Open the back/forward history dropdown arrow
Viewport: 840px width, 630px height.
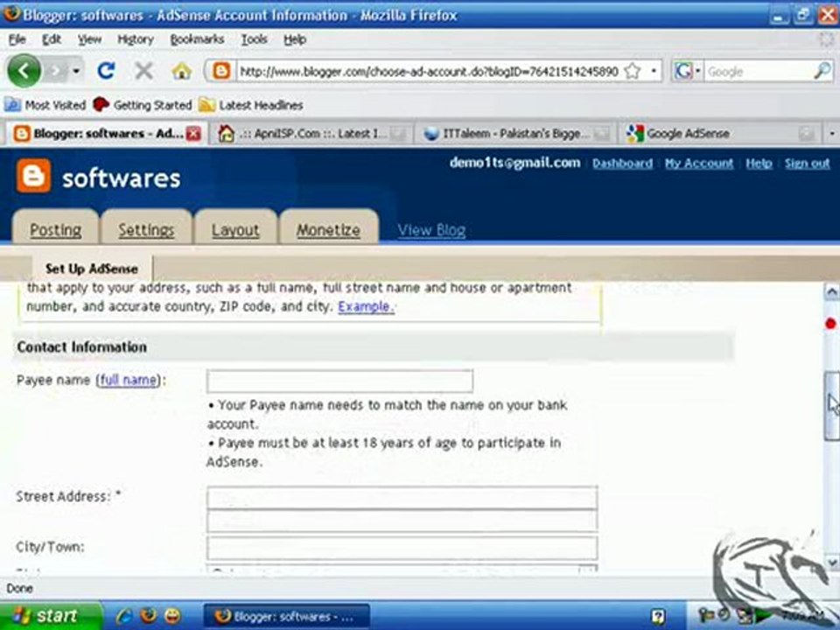(x=76, y=71)
